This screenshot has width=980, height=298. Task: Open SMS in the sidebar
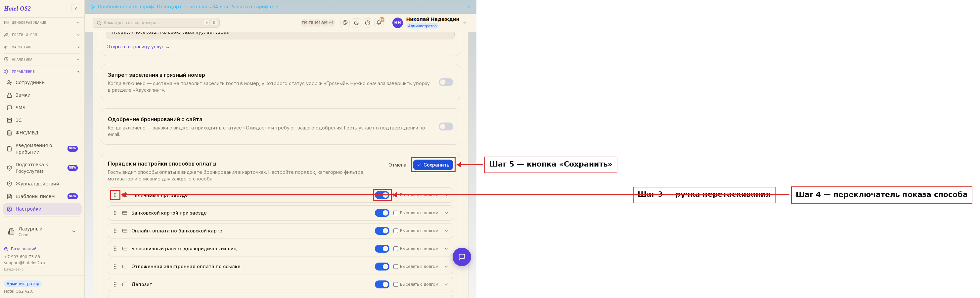click(42, 108)
